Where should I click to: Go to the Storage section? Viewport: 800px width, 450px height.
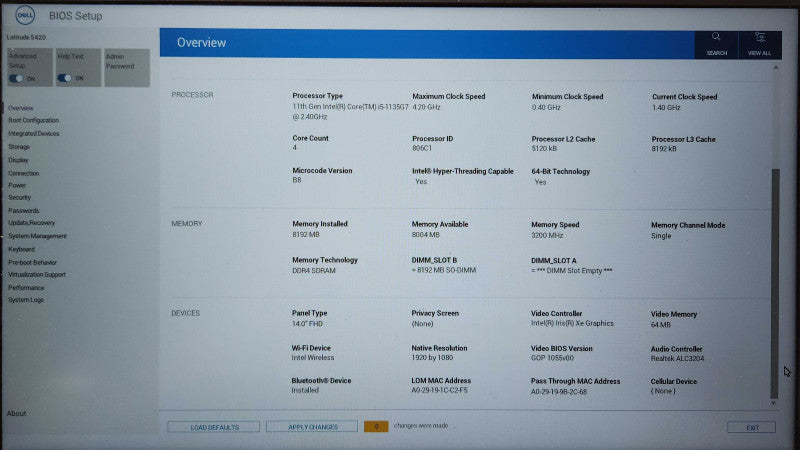tap(19, 147)
